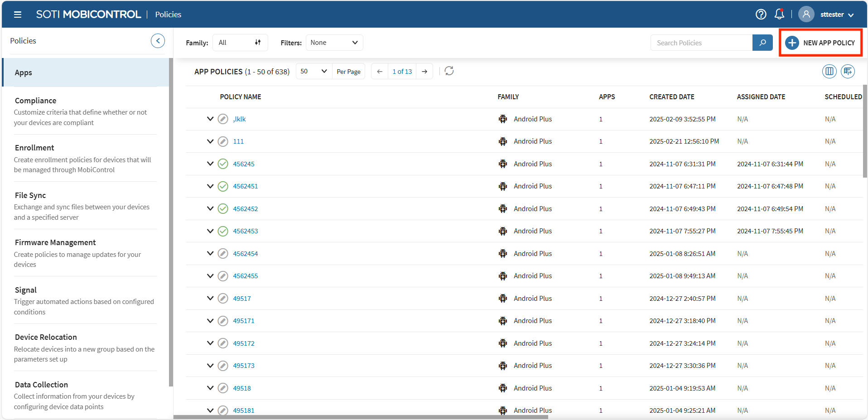Click the help question mark icon

(761, 14)
